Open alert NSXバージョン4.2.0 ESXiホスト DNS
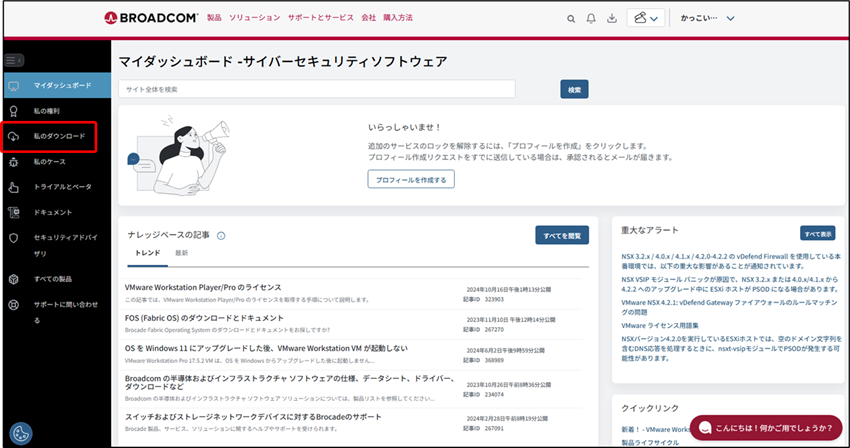This screenshot has height=448, width=850. pyautogui.click(x=731, y=349)
